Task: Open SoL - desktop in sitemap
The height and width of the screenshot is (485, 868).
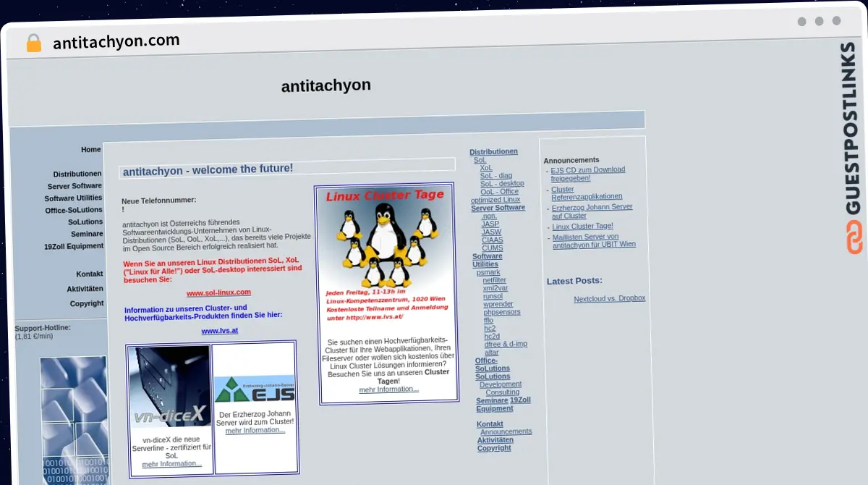Action: click(x=502, y=184)
